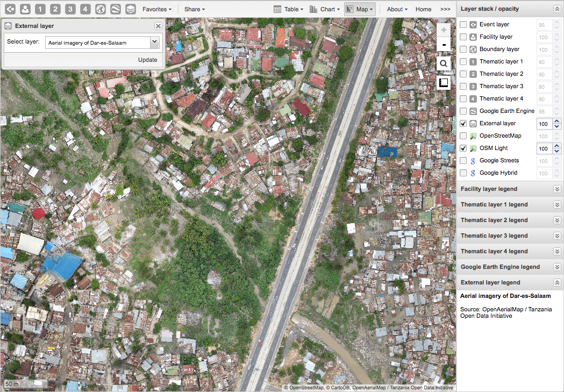Open Thematic layer 4 via toolbar icon
The height and width of the screenshot is (392, 564).
click(85, 9)
